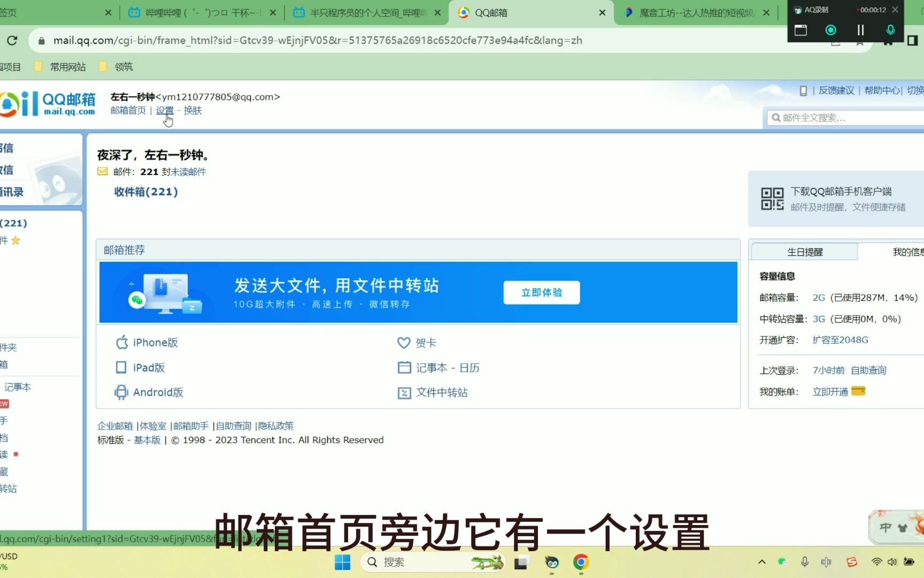Open 体验室 footer link
This screenshot has width=924, height=578.
(x=153, y=426)
